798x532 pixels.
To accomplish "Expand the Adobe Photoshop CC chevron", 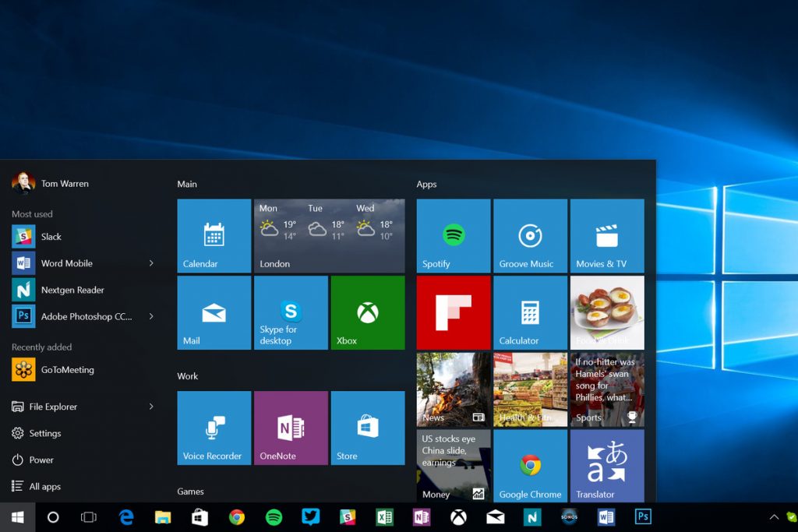I will point(152,316).
